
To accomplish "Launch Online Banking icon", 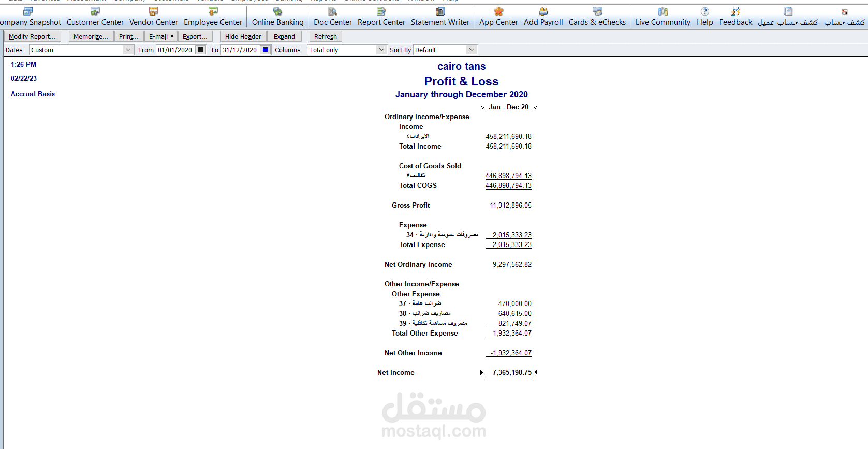I will [278, 11].
